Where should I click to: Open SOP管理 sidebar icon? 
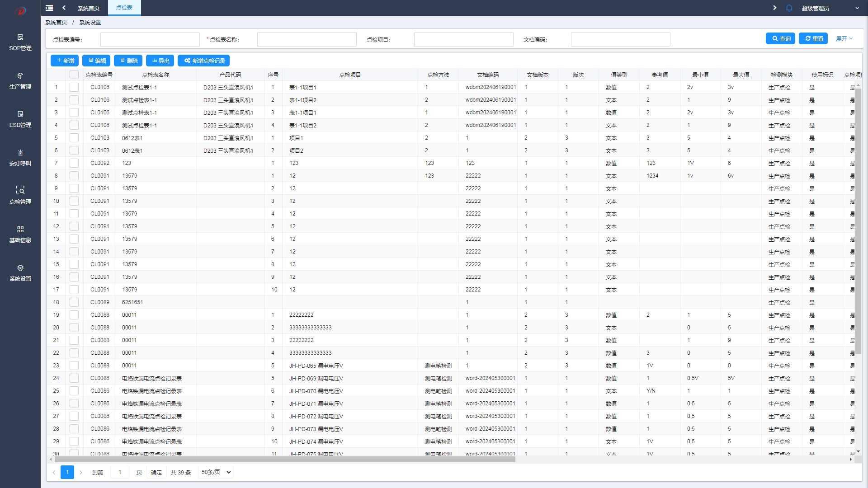[x=20, y=38]
